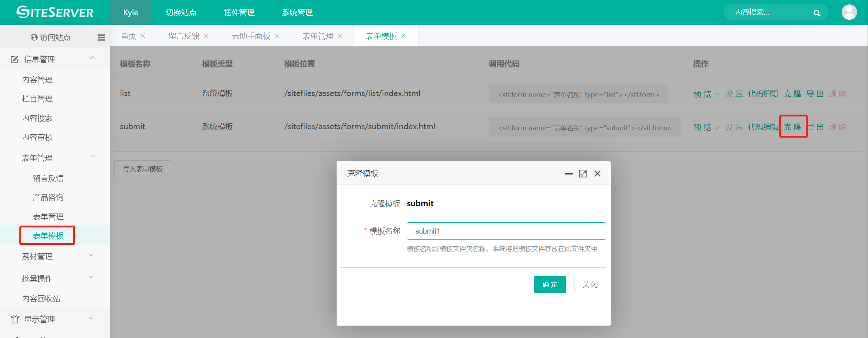The width and height of the screenshot is (868, 338).
Task: Expand the 素材管理 menu group
Action: (91, 256)
